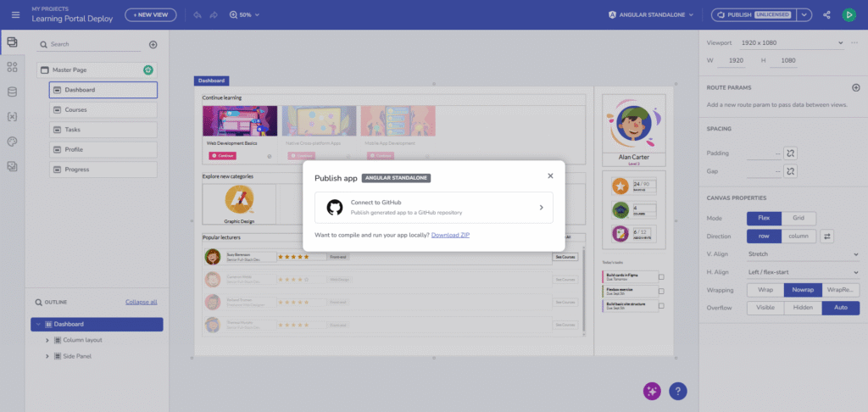868x412 pixels.
Task: Click the purple AI sparkle button
Action: click(652, 391)
